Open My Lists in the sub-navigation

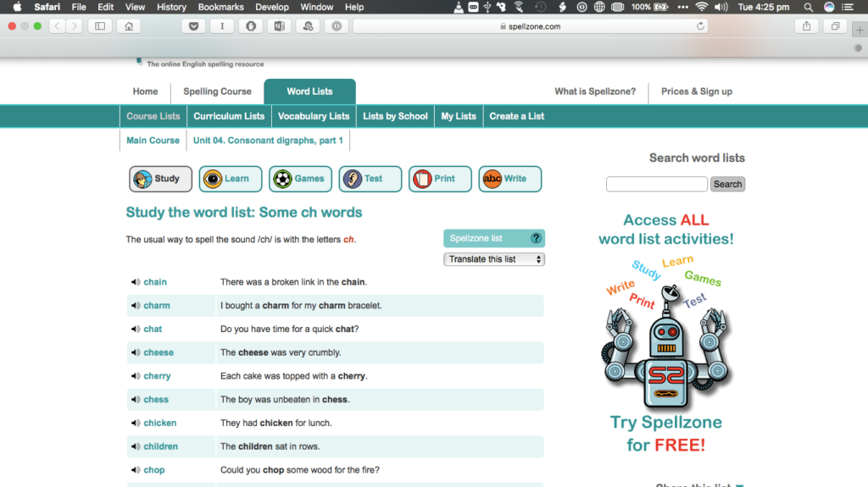459,116
